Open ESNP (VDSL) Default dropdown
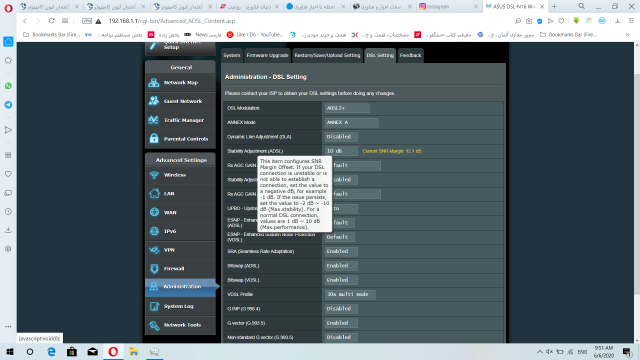The height and width of the screenshot is (360, 640). (340, 237)
